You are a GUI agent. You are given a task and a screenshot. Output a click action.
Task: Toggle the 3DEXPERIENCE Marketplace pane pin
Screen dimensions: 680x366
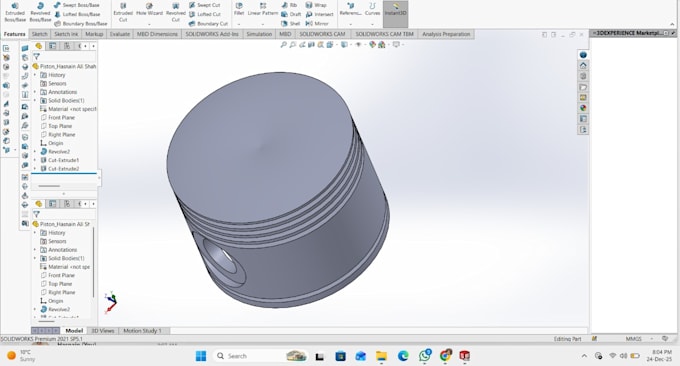click(673, 33)
